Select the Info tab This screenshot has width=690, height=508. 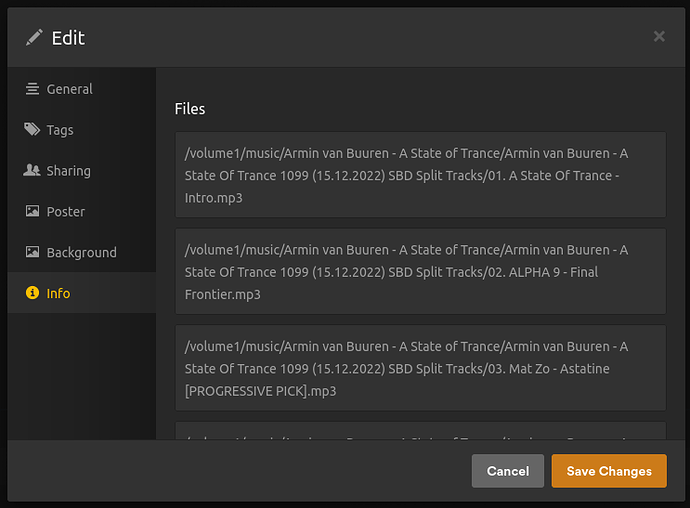(58, 294)
